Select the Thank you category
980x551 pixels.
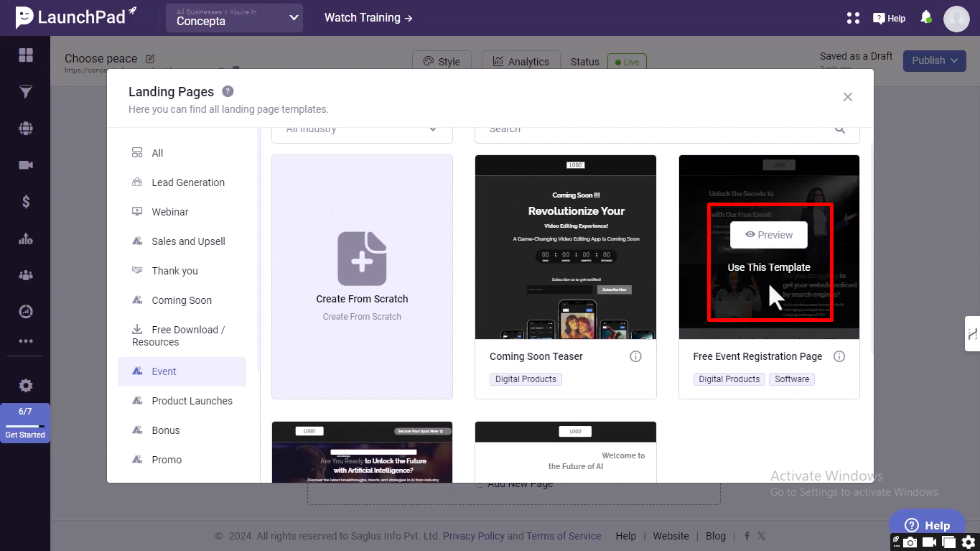tap(182, 271)
